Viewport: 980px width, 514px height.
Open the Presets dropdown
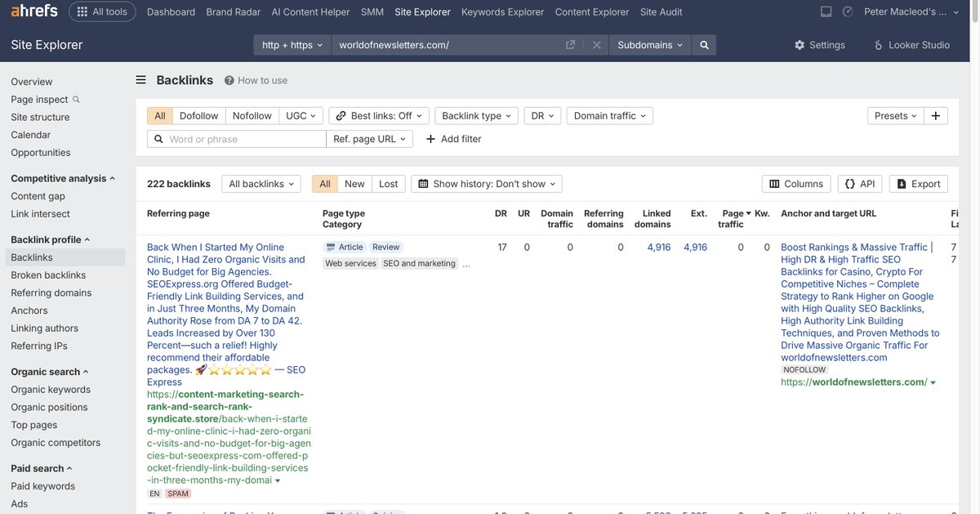coord(895,116)
